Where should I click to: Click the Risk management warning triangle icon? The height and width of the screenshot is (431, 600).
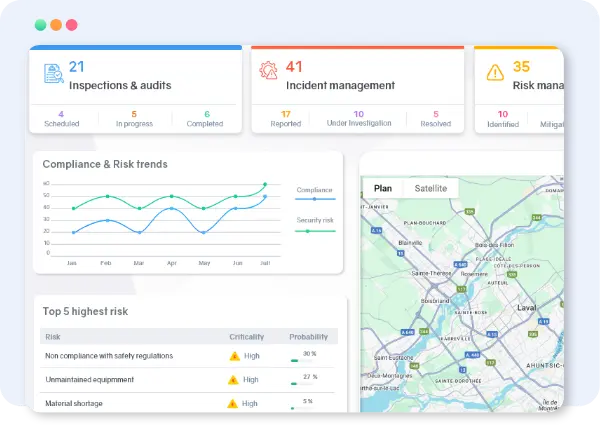coord(495,73)
